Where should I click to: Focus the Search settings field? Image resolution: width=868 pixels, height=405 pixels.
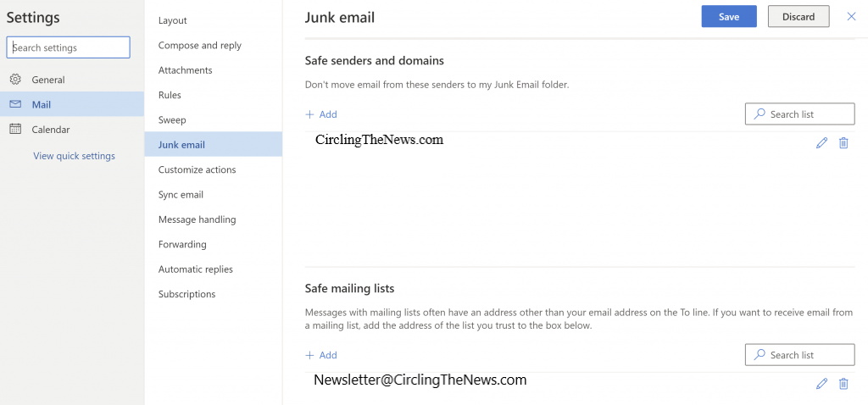pos(68,47)
